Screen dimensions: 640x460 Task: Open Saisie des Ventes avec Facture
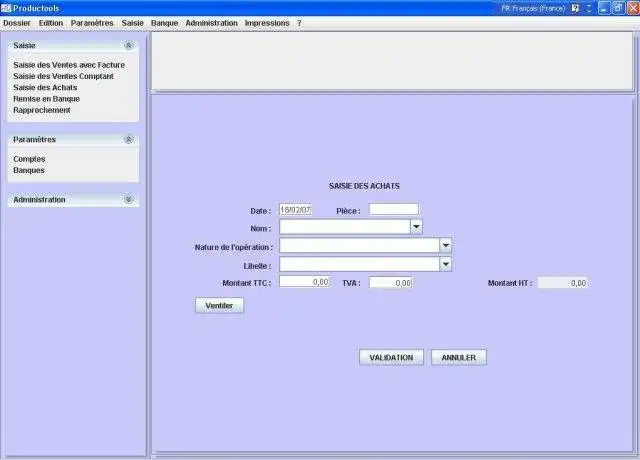click(69, 65)
